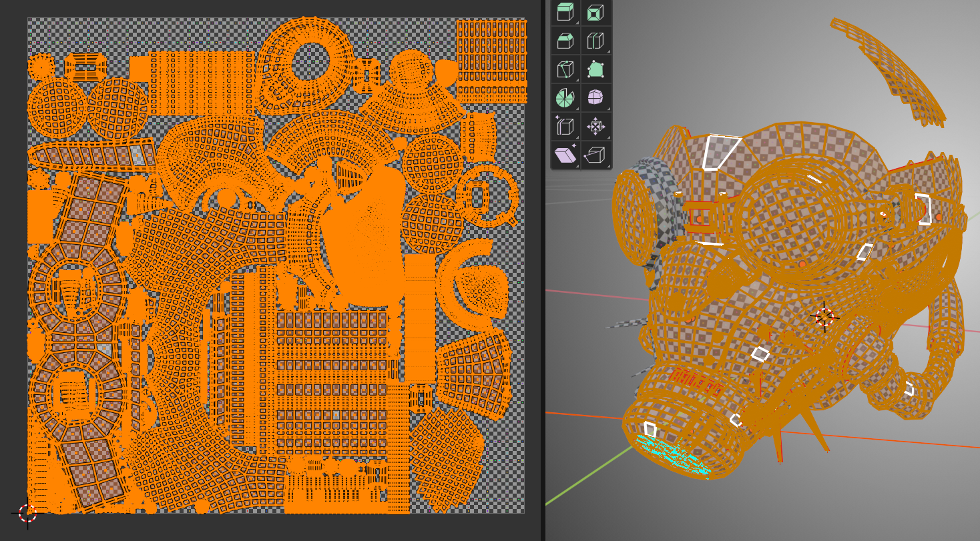The height and width of the screenshot is (541, 980).
Task: Switch to the Poly Build tool
Action: click(x=595, y=69)
